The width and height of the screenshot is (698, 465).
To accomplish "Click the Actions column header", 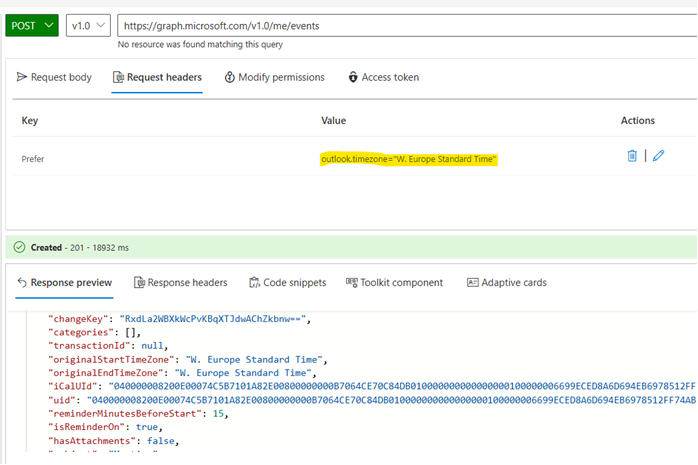I will tap(637, 120).
